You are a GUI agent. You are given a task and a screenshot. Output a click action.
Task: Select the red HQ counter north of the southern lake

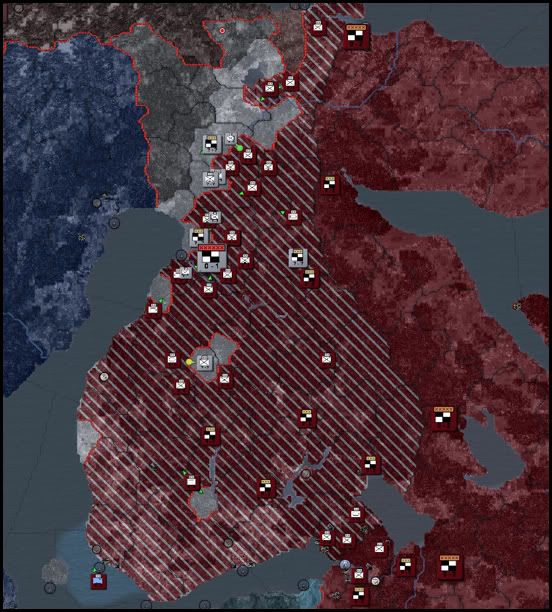click(370, 464)
